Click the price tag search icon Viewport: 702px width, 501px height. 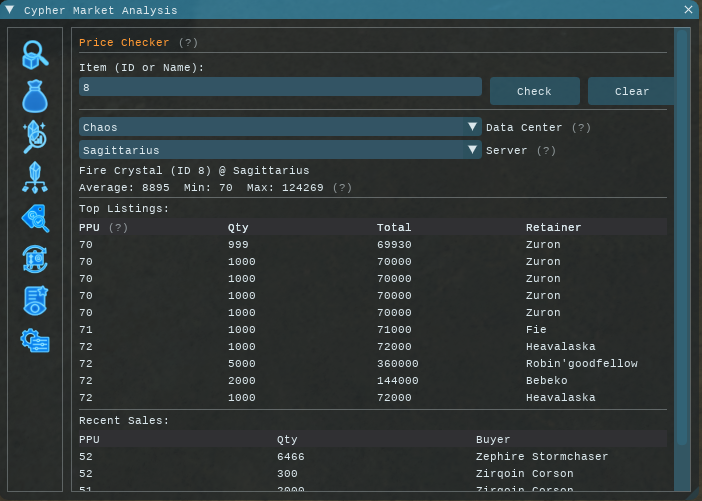point(35,218)
